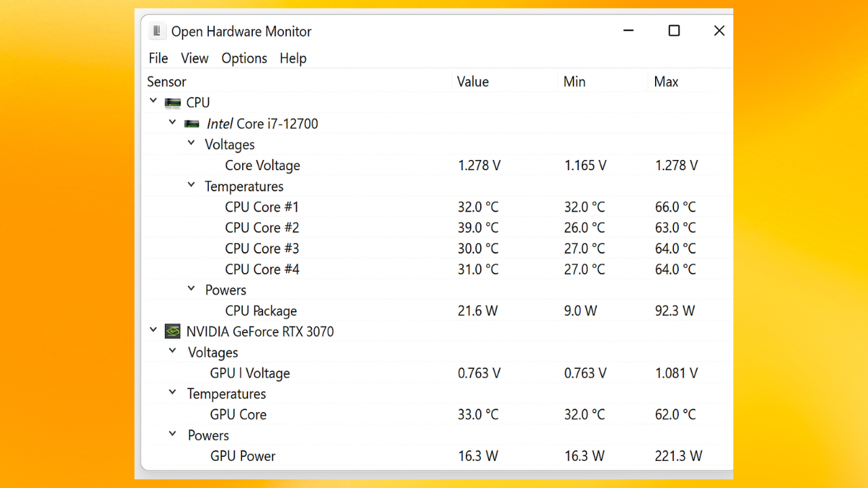Viewport: 868px width, 488px height.
Task: Open the Help menu
Action: tap(293, 58)
